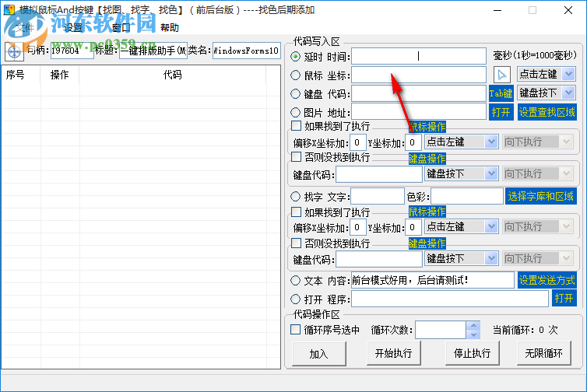Select the 找字 文字 radio button
The image size is (587, 392).
point(295,196)
